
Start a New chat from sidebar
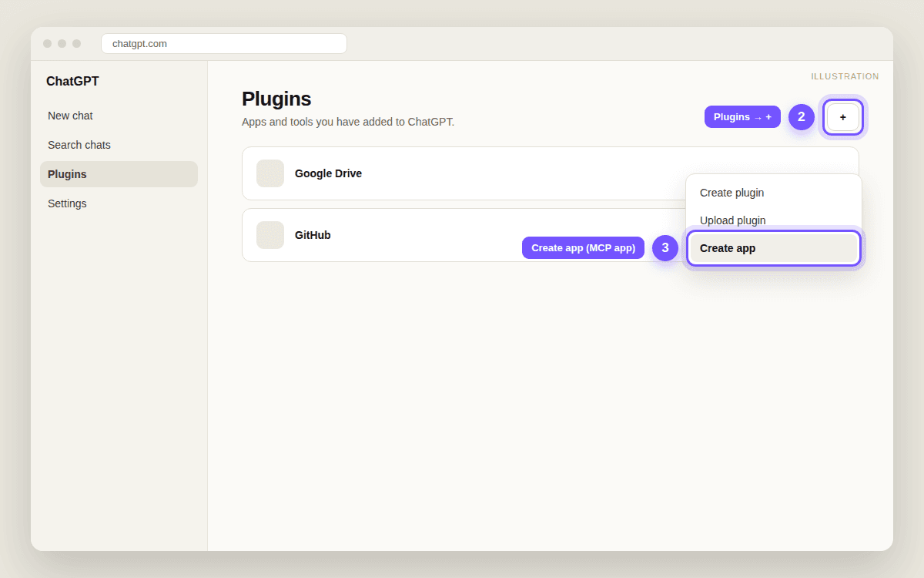click(119, 116)
